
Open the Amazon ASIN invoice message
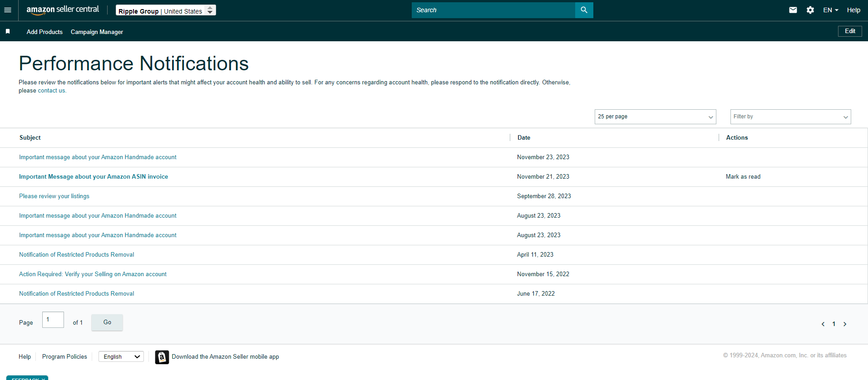click(x=94, y=177)
